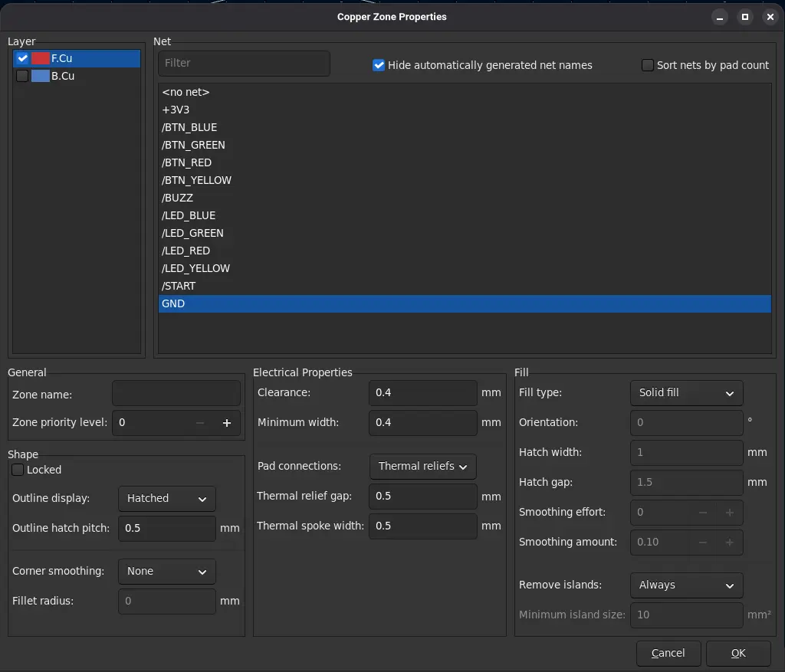785x672 pixels.
Task: Uncheck the F.Cu layer checkbox
Action: [x=22, y=58]
